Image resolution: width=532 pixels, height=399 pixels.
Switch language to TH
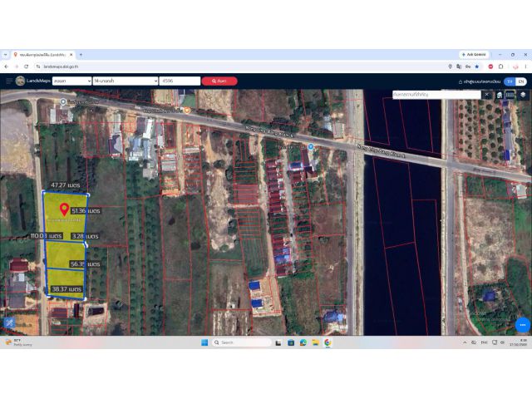tap(510, 81)
